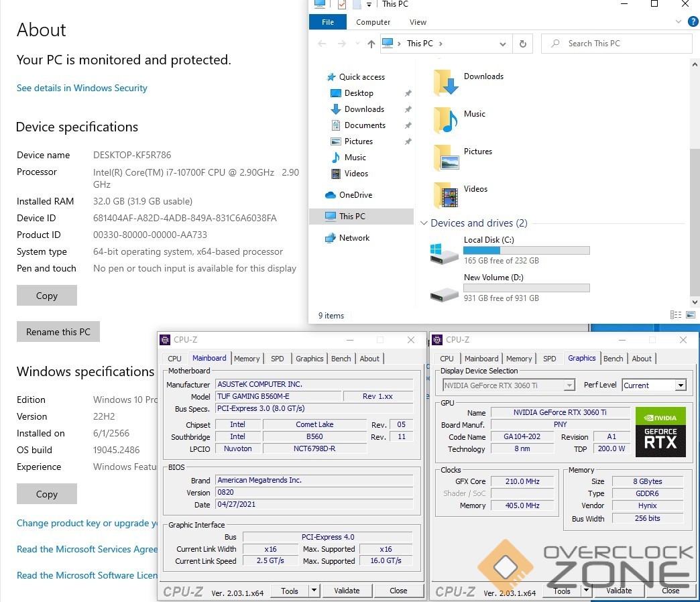
Task: Click Copy under Device specifications
Action: (47, 296)
